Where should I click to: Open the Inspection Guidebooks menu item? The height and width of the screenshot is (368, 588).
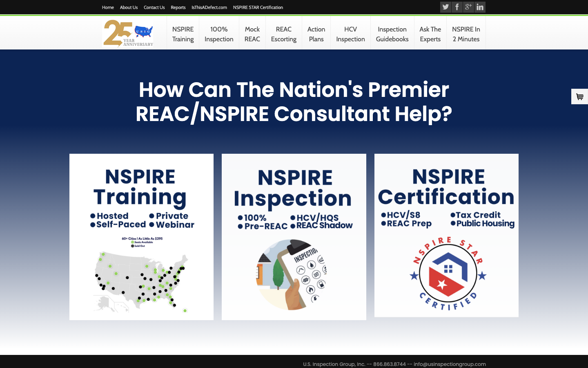(392, 34)
